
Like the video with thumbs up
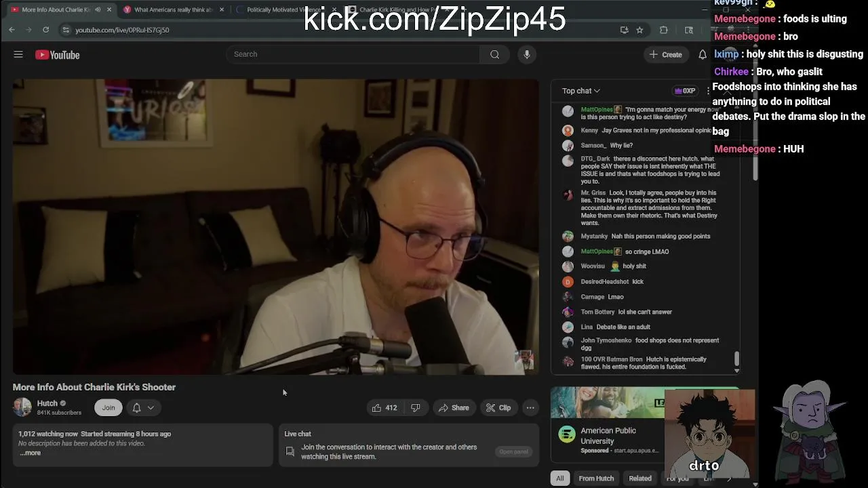(384, 407)
